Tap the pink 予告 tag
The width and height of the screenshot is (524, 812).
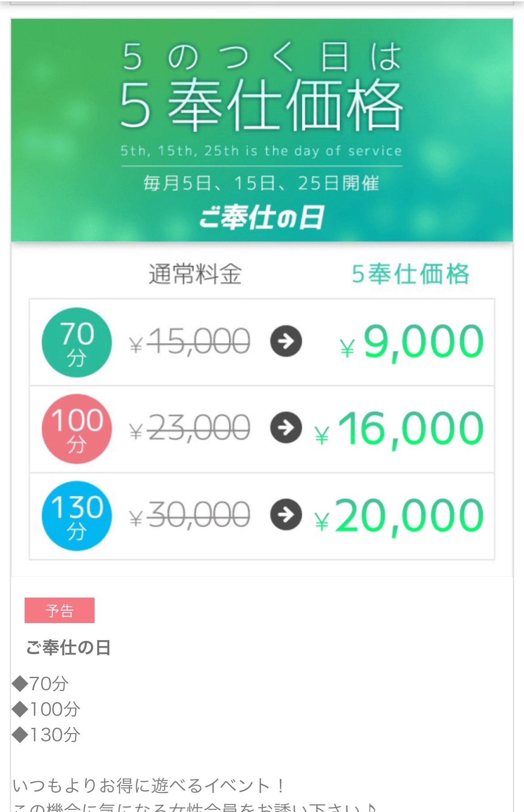[60, 610]
